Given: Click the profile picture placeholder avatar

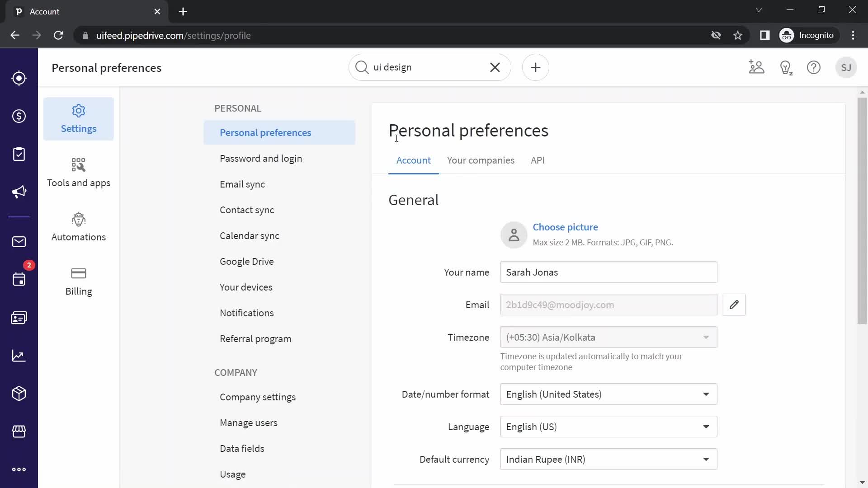Looking at the screenshot, I should coord(514,235).
